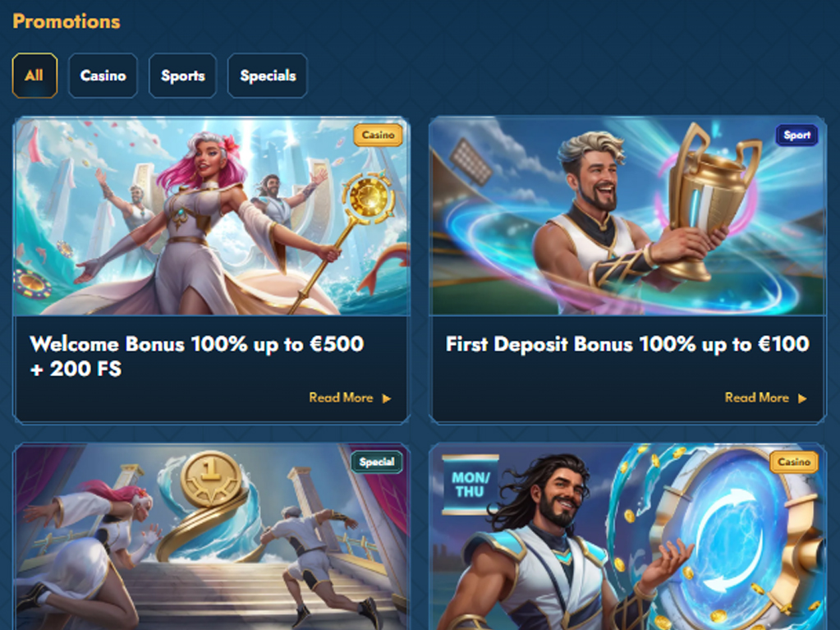The image size is (840, 630).
Task: Click arrow icon beside Welcome Bonus Read More
Action: [386, 398]
